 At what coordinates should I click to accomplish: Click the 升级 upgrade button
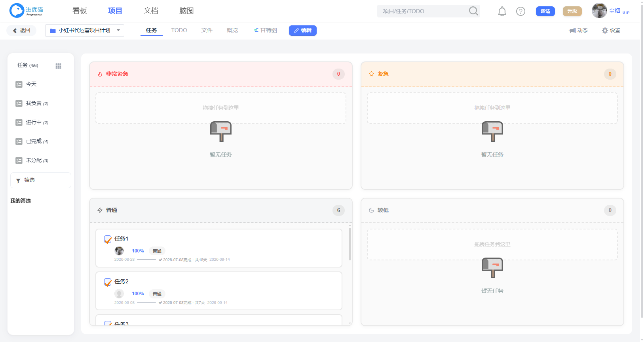coord(572,11)
